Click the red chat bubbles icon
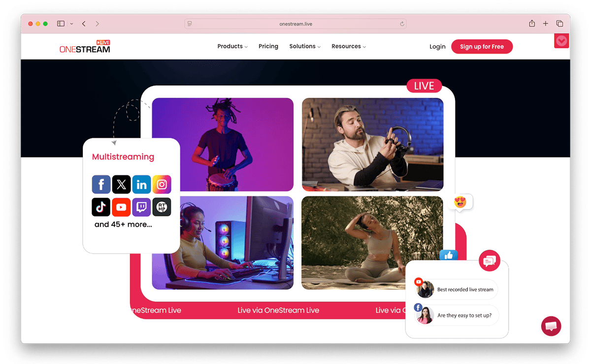This screenshot has height=364, width=591. [490, 261]
